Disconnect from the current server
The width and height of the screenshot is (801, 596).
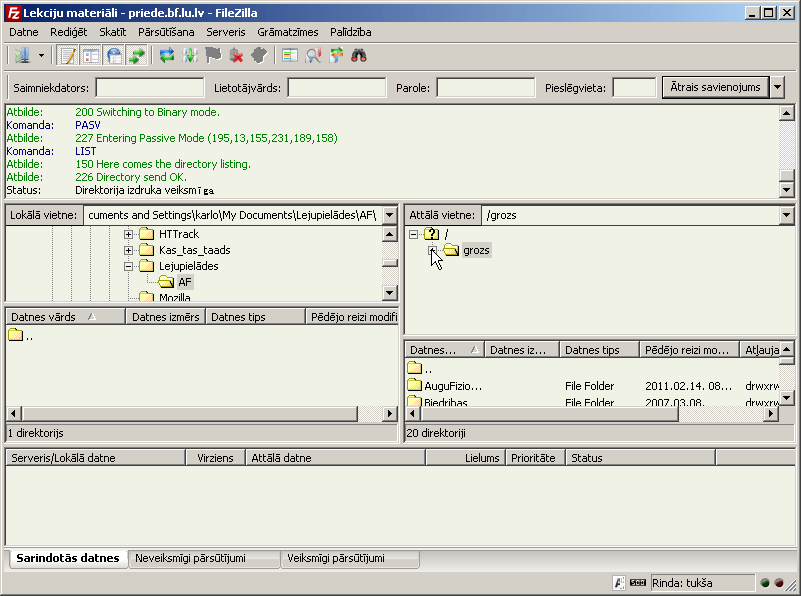pos(237,55)
